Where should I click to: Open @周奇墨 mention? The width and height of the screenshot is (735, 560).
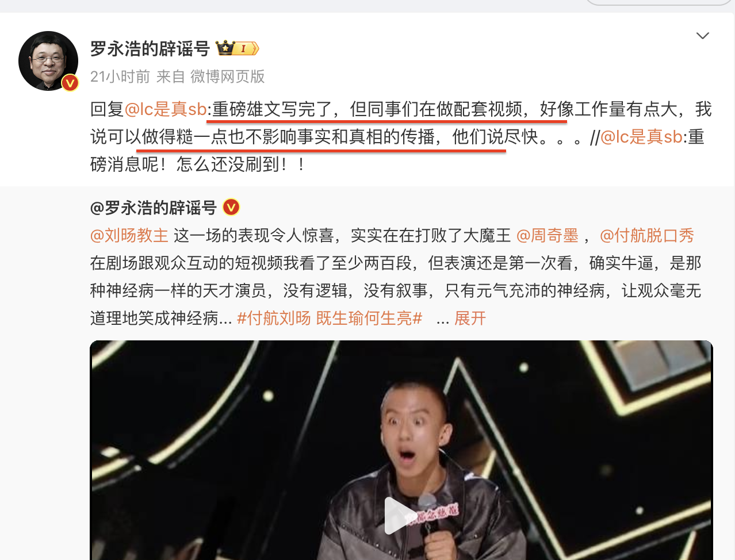tap(548, 235)
